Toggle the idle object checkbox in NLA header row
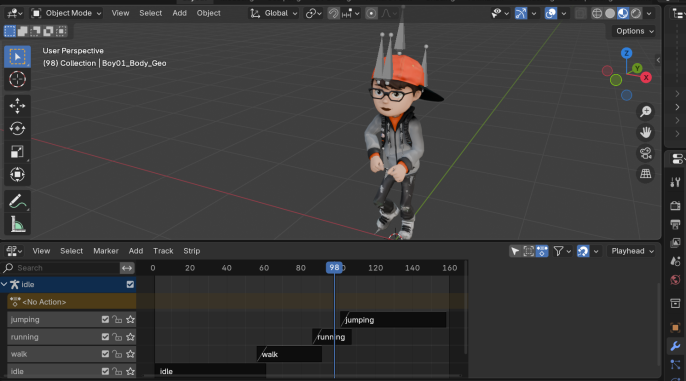Image resolution: width=686 pixels, height=381 pixels. click(x=130, y=284)
